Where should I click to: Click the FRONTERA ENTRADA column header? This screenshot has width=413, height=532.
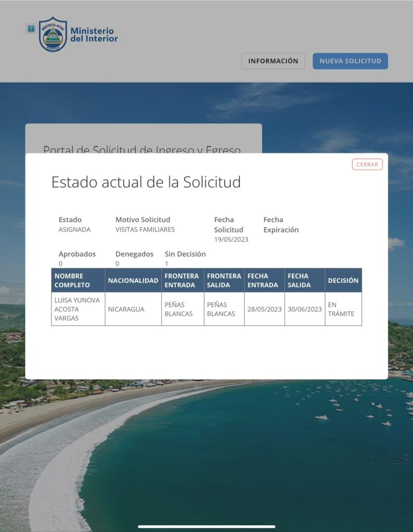(183, 280)
